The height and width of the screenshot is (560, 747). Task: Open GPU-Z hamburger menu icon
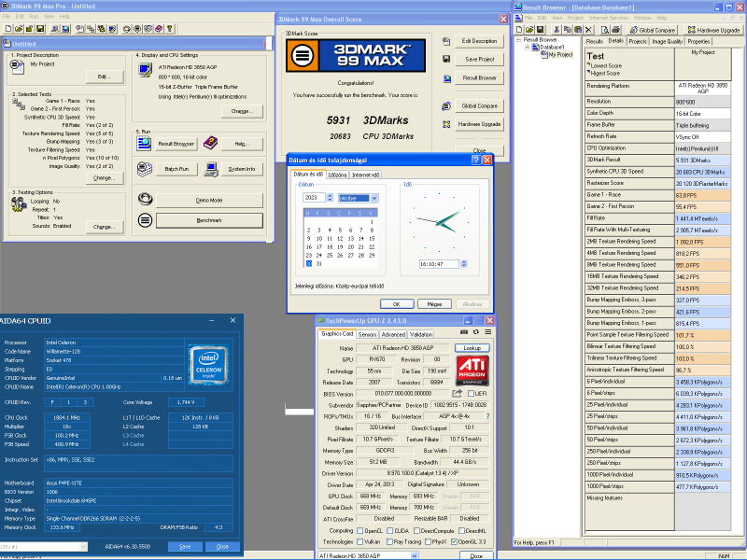[x=488, y=332]
